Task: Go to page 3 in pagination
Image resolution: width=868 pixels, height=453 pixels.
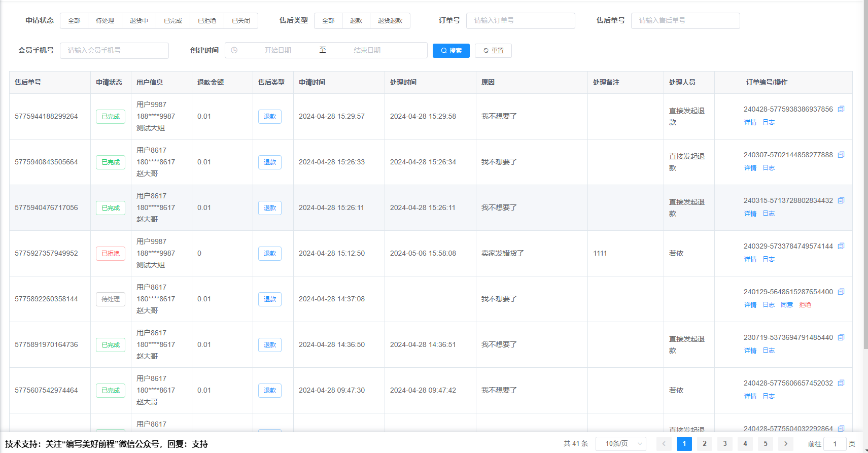Action: coord(724,443)
